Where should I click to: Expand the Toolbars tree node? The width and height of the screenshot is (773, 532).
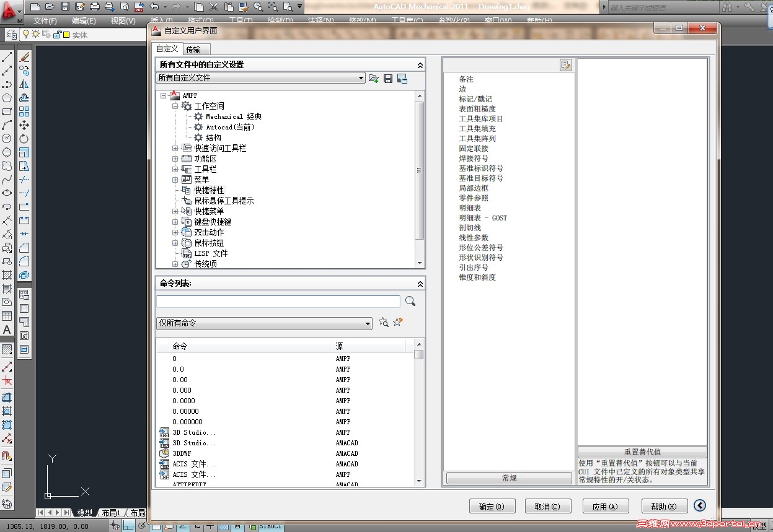(x=175, y=169)
